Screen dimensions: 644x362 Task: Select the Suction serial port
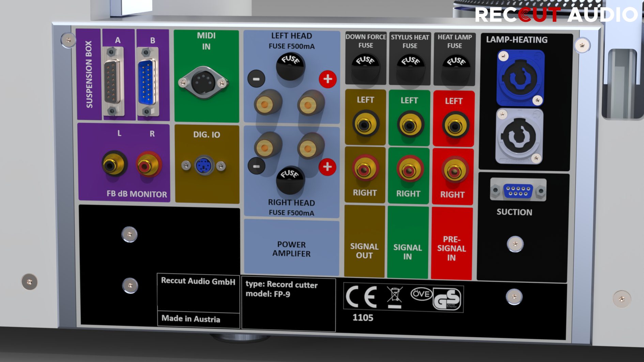(x=518, y=190)
